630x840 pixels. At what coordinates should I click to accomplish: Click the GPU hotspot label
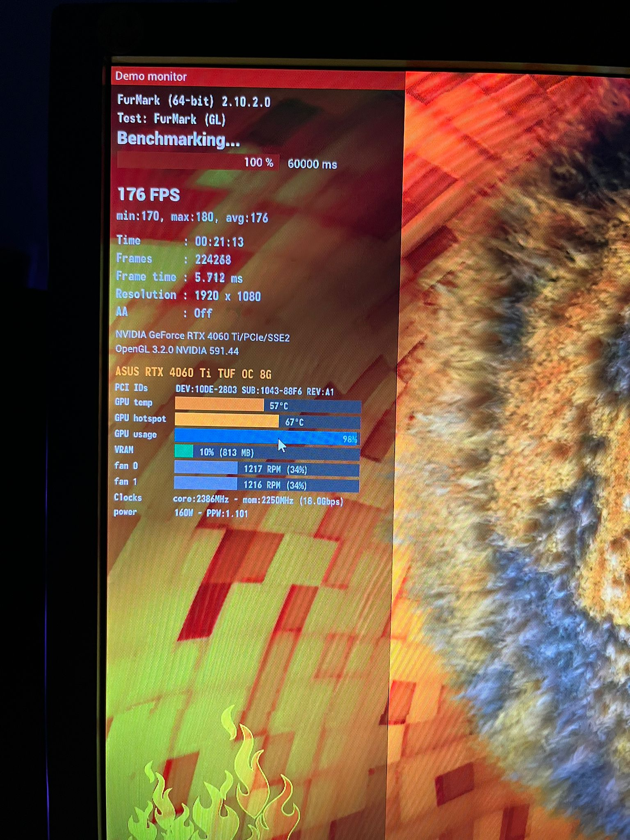[x=140, y=418]
